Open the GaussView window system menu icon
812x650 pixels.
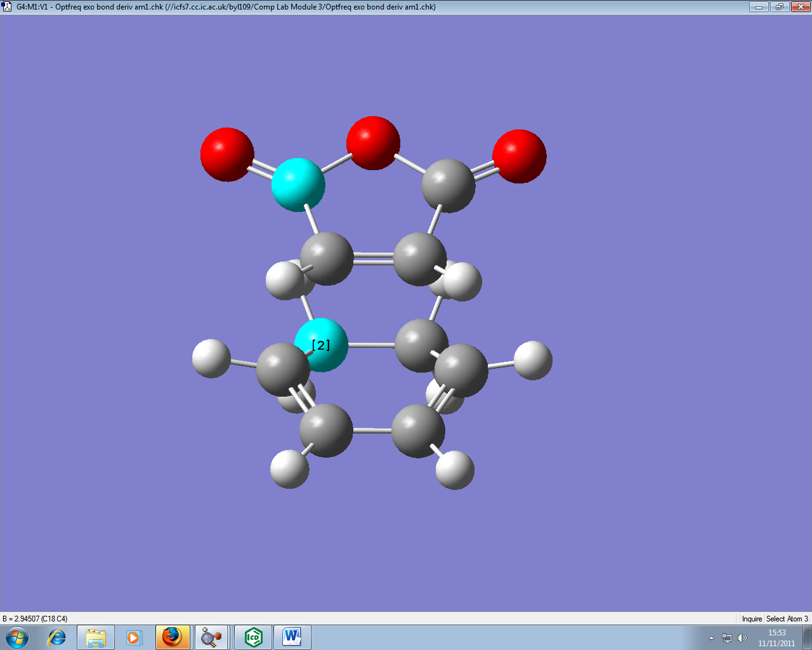click(x=8, y=7)
